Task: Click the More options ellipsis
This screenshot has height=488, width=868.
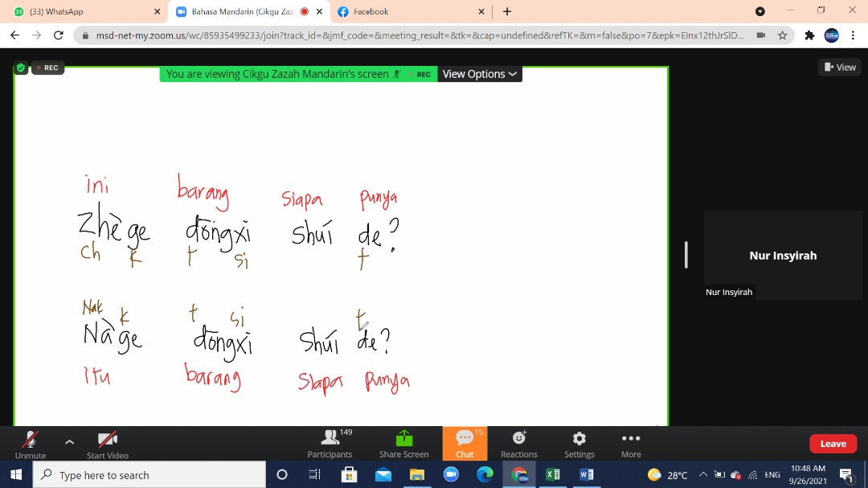Action: click(x=631, y=438)
